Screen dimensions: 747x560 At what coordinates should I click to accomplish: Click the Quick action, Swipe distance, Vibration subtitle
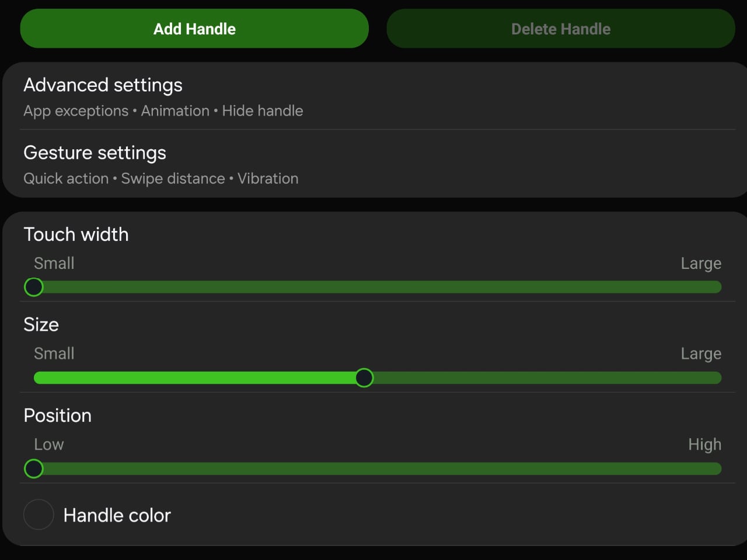pyautogui.click(x=160, y=178)
